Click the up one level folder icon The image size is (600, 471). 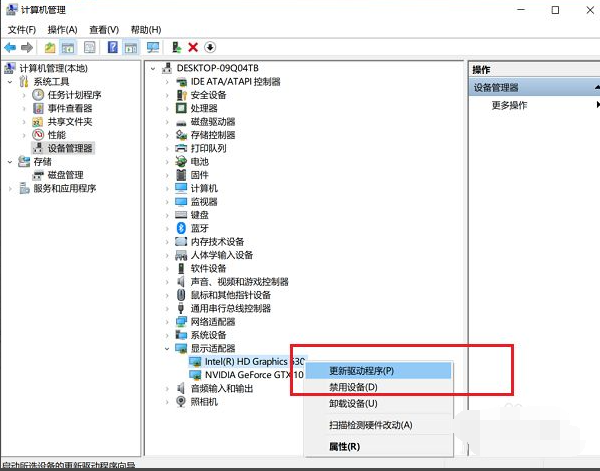(x=50, y=47)
